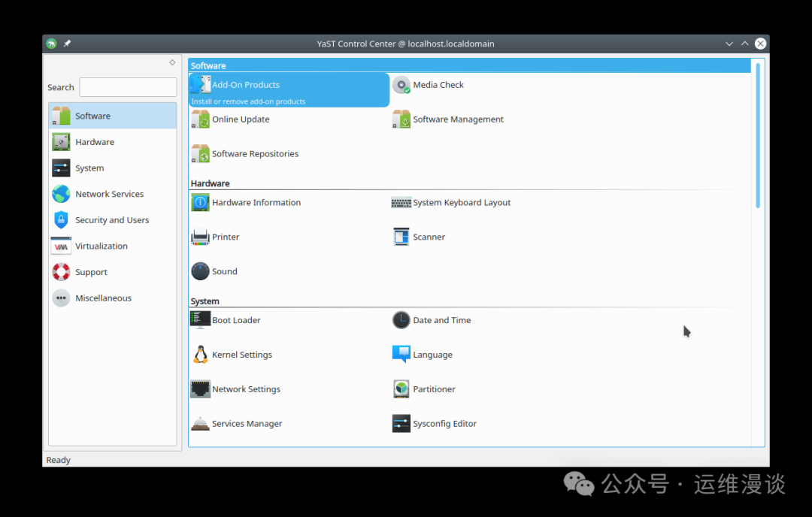This screenshot has height=517, width=812.
Task: Open the Boot Loader icon
Action: coord(200,320)
